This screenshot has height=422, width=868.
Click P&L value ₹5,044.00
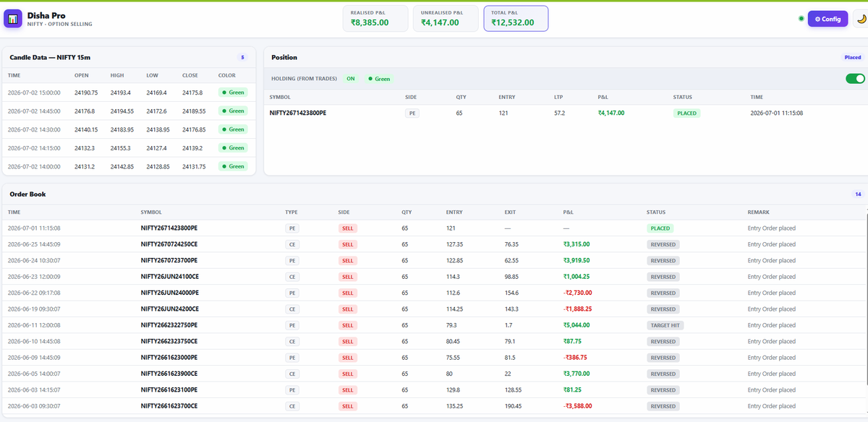pyautogui.click(x=577, y=325)
